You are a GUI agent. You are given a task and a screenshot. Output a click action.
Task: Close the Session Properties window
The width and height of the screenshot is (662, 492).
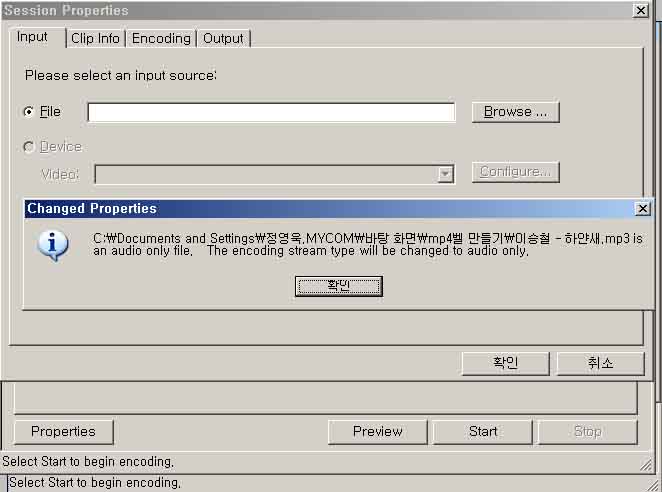[640, 10]
